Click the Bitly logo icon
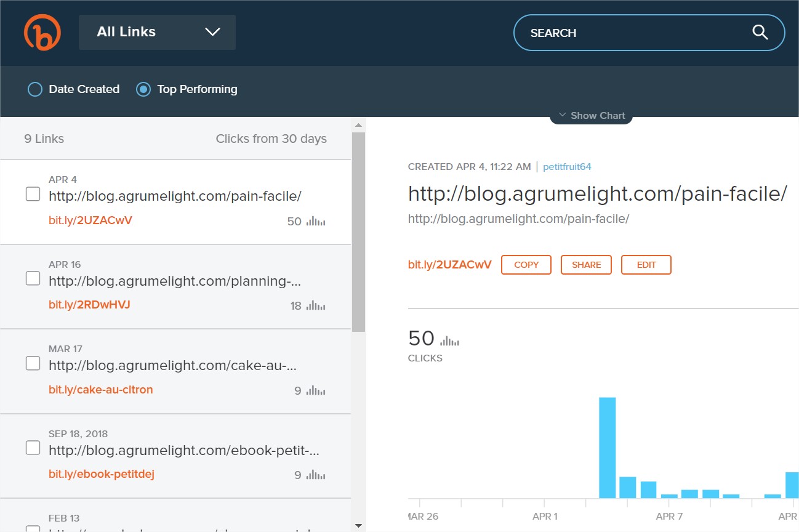Screen dimensions: 799x532 click(x=42, y=33)
